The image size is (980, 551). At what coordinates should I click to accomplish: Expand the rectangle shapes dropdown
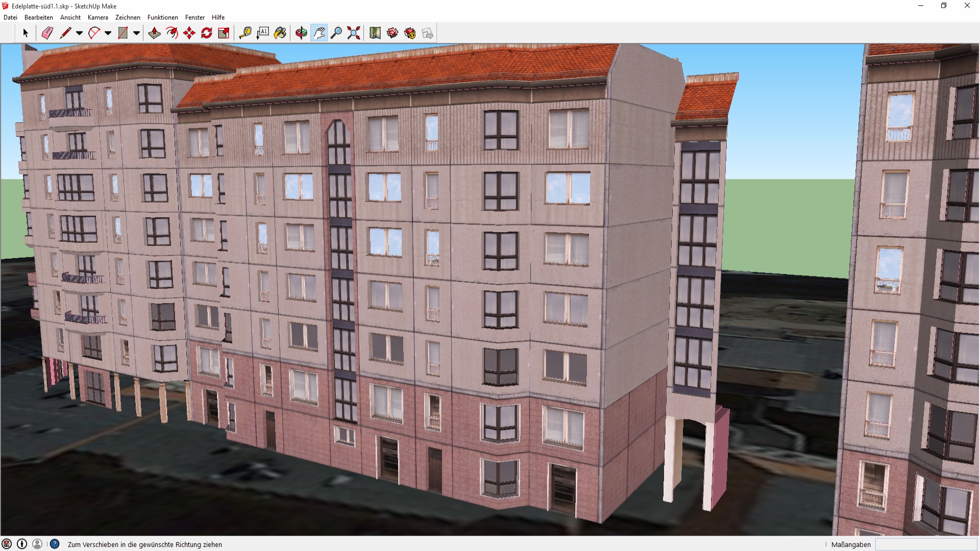coord(136,33)
